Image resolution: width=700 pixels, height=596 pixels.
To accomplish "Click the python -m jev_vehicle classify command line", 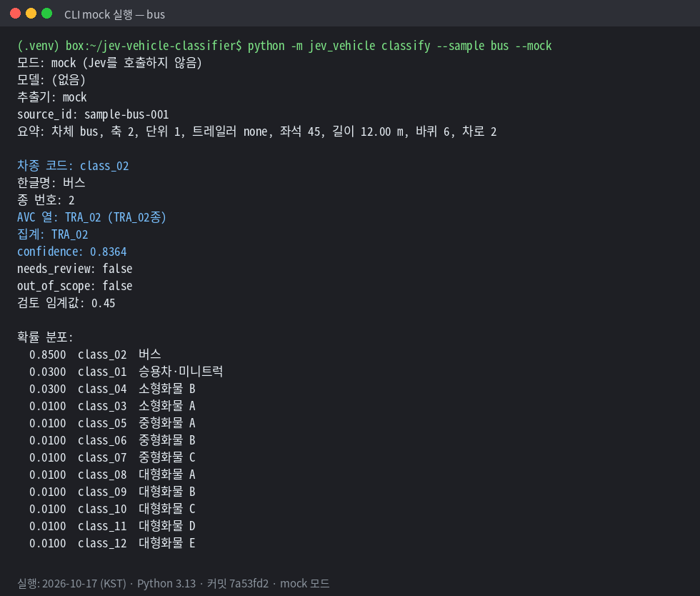I will [284, 46].
